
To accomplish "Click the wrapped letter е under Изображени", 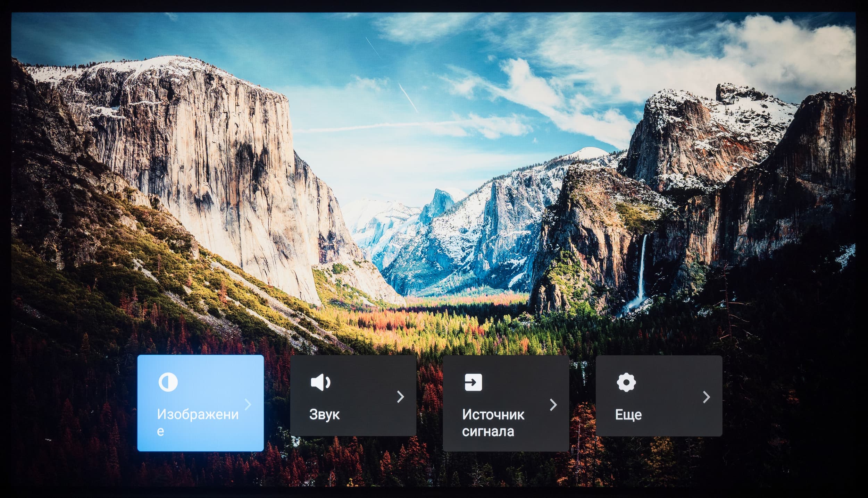I will tap(160, 431).
